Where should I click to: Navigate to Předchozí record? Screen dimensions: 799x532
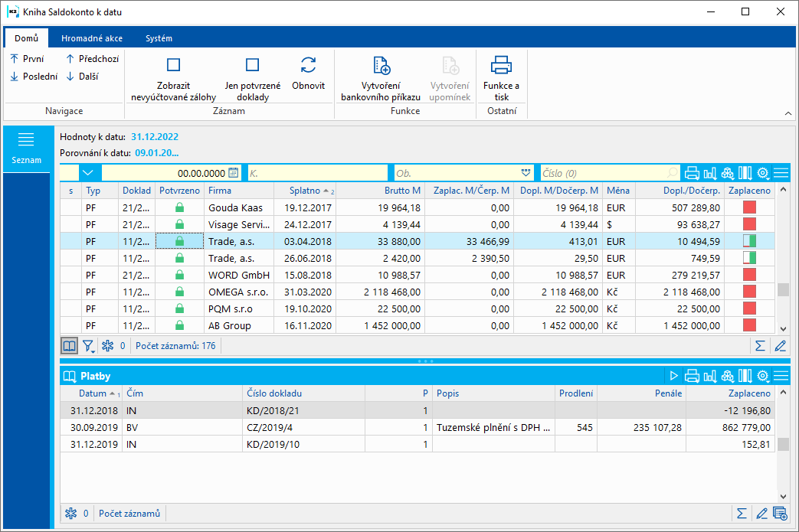92,58
